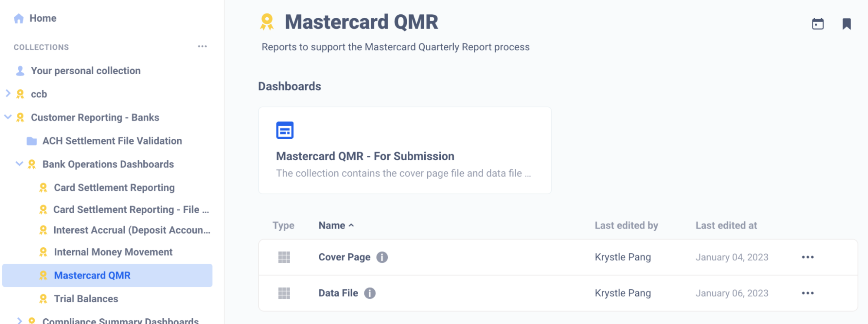Show info for Cover Page
The height and width of the screenshot is (324, 868).
coord(382,257)
